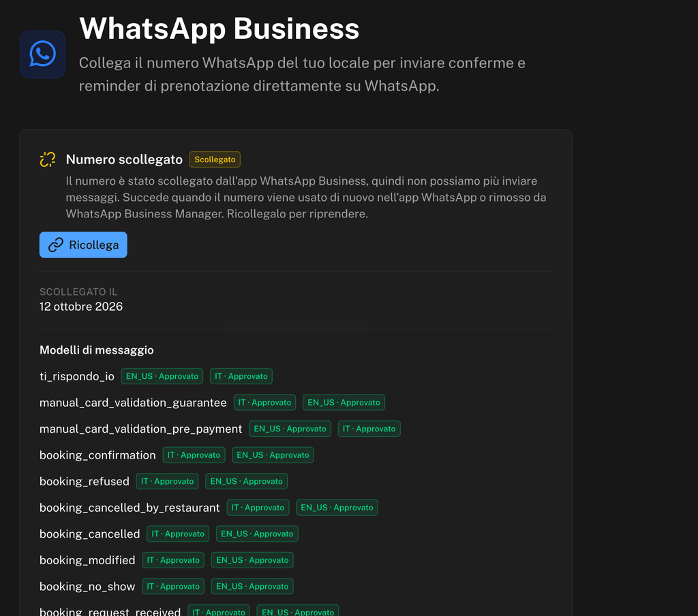Click the booking_request_received template name
This screenshot has height=616, width=698.
point(110,611)
